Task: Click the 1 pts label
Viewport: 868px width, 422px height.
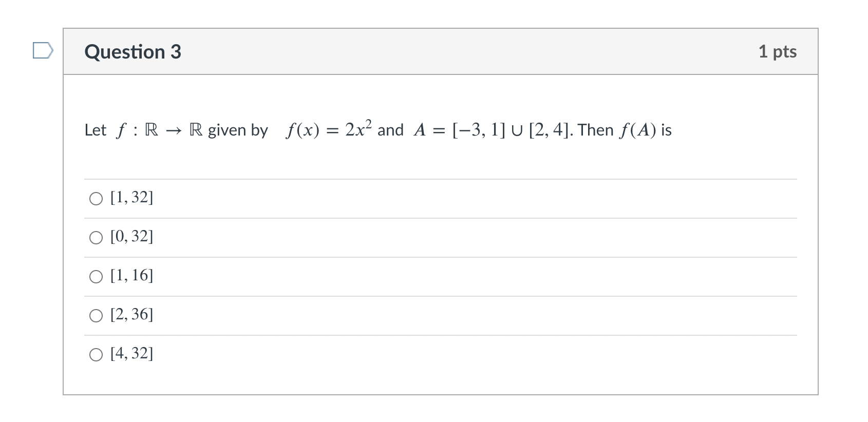Action: pos(778,51)
